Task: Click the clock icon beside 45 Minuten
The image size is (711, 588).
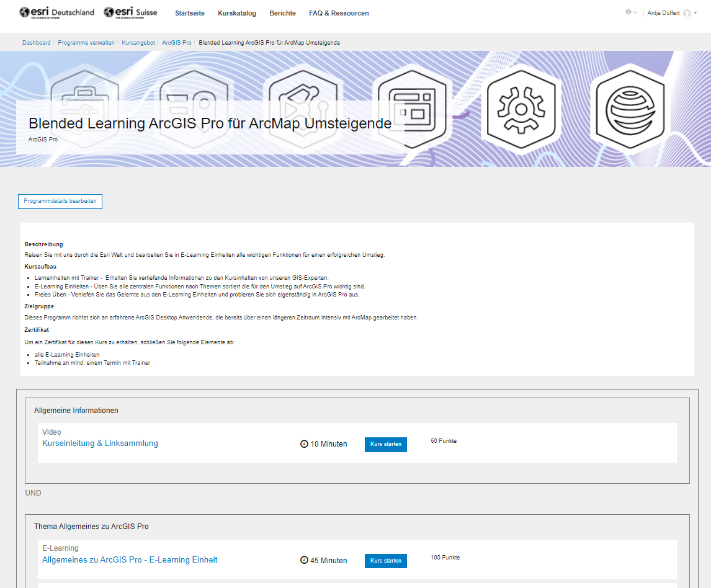Action: (304, 559)
